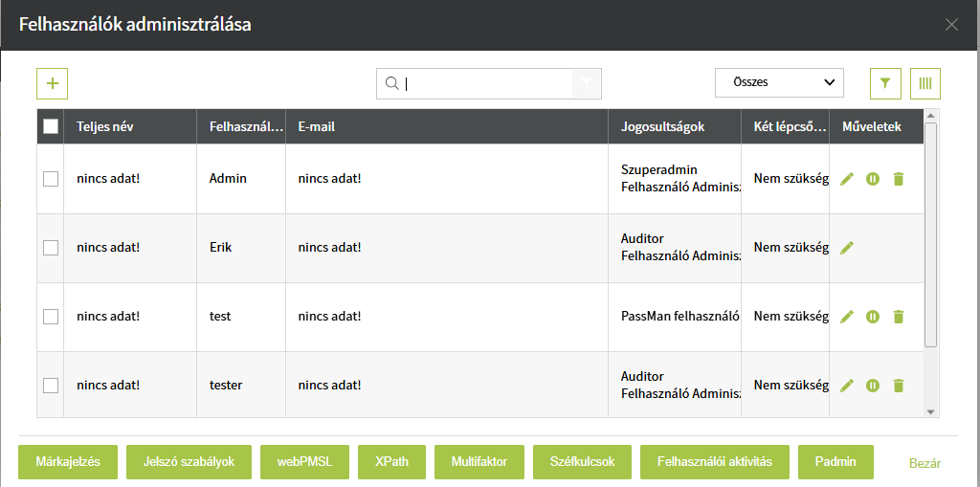This screenshot has width=980, height=487.
Task: Select the checkbox in the tester row
Action: coord(51,386)
